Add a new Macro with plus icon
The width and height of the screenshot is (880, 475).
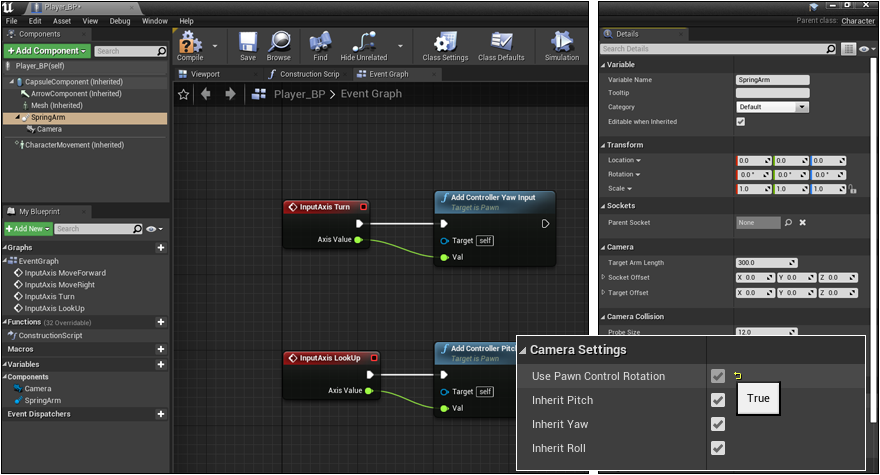[x=161, y=349]
